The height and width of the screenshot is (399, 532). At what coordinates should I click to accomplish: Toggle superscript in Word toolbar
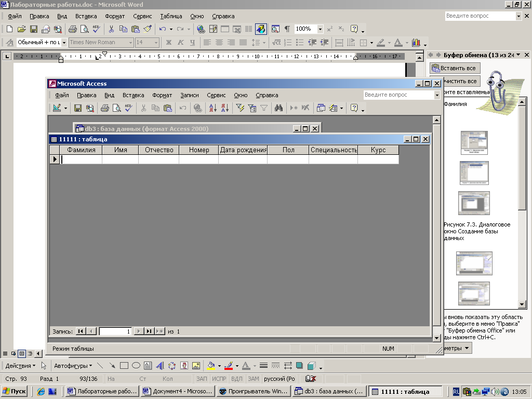[330, 29]
